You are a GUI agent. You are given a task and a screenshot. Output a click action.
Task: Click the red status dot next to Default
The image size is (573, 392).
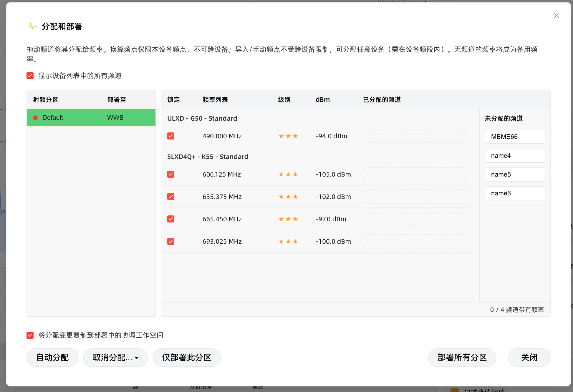click(35, 118)
